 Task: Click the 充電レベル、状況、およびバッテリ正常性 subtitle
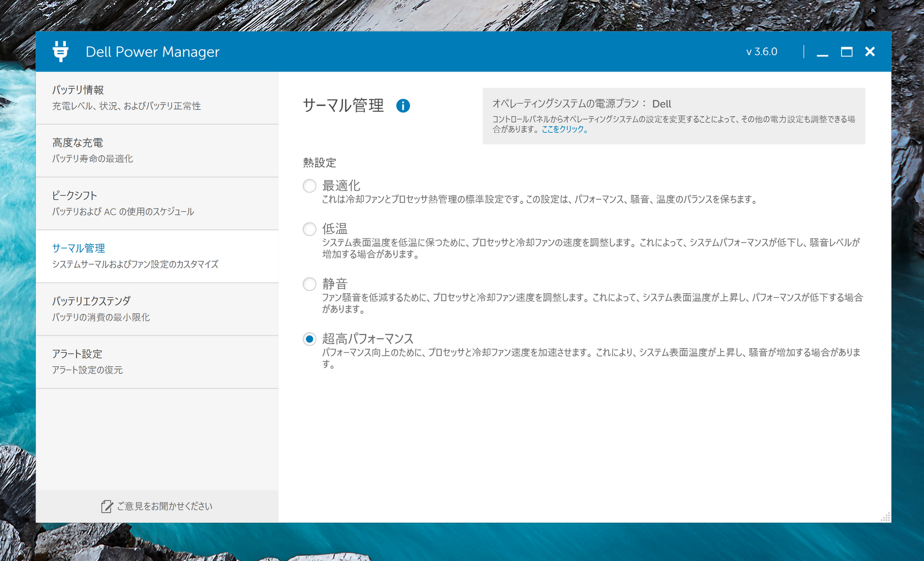[126, 106]
